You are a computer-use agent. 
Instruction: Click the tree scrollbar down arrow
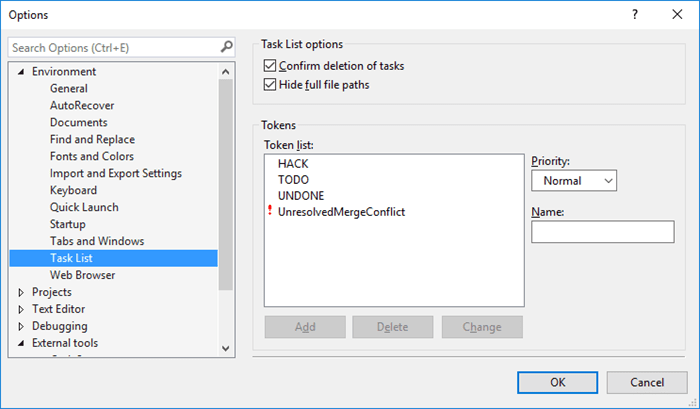pyautogui.click(x=225, y=348)
